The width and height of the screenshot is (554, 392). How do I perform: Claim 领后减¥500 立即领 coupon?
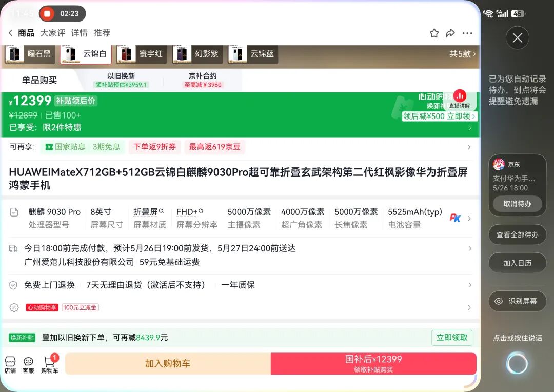coord(440,116)
